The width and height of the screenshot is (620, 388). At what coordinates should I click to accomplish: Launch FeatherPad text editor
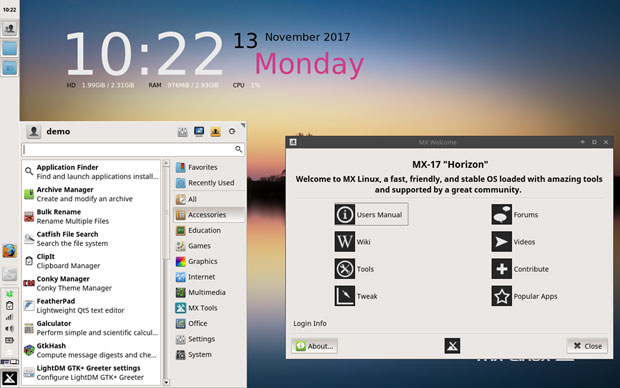click(91, 305)
